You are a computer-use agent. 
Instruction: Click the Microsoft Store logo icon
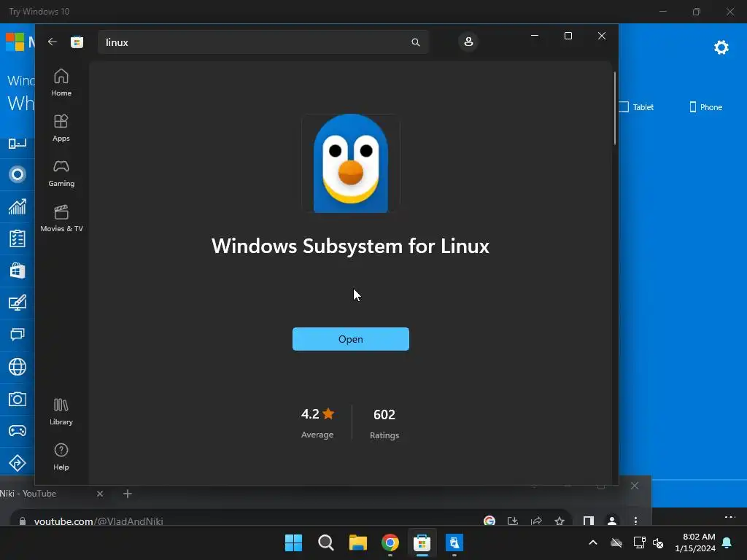point(77,42)
